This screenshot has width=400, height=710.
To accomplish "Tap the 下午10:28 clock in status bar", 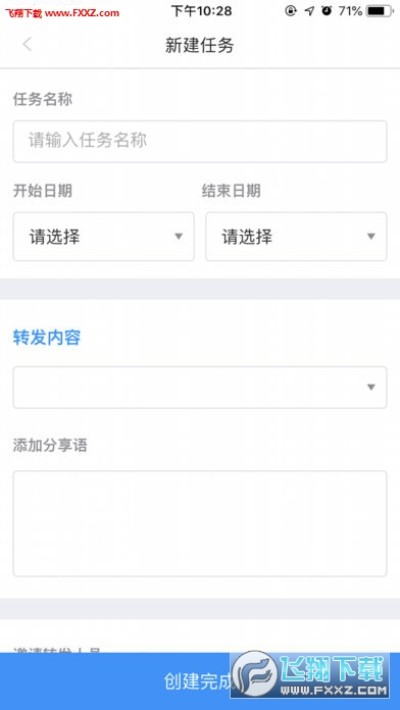I will (x=201, y=11).
